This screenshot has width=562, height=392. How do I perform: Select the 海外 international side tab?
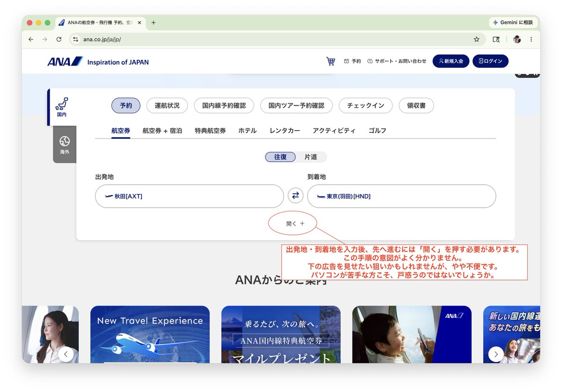65,145
